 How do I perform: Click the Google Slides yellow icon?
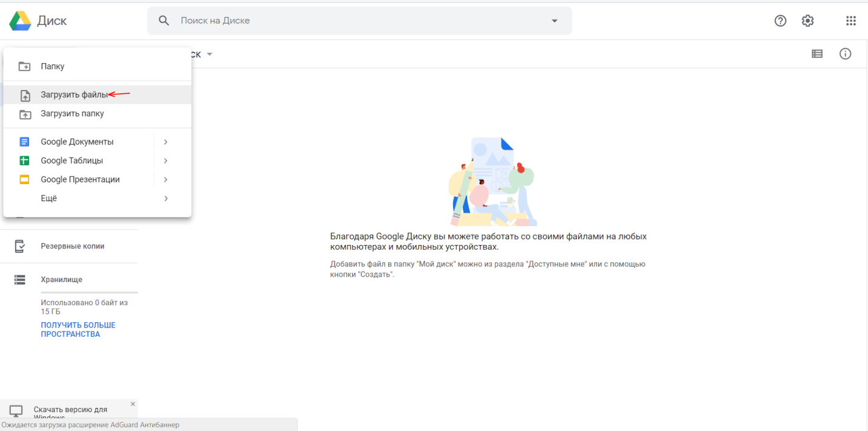point(25,179)
